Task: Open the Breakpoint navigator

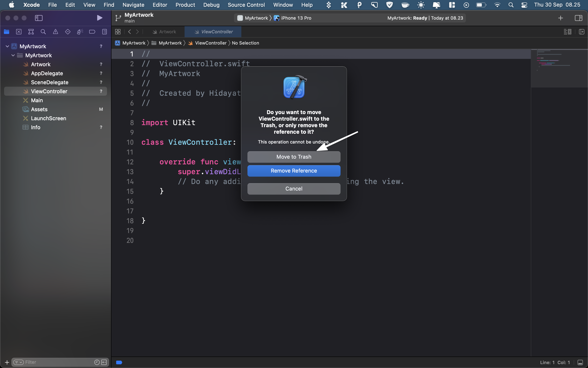Action: pos(92,32)
